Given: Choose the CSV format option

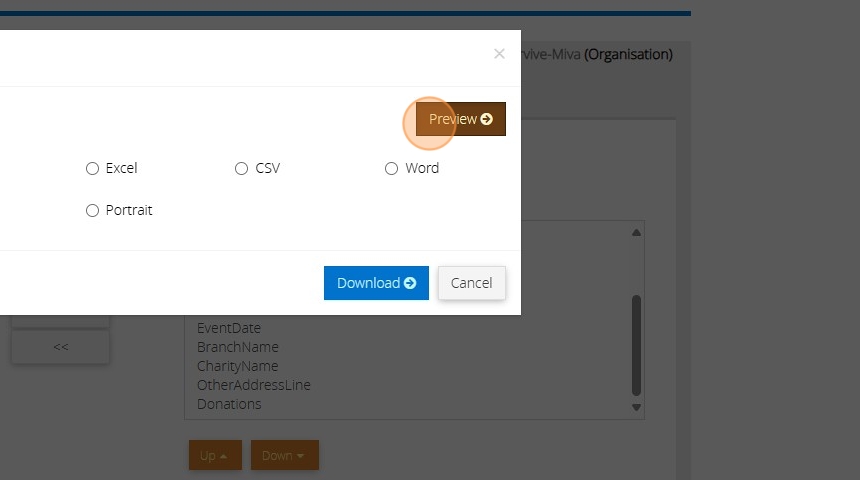Looking at the screenshot, I should (241, 169).
